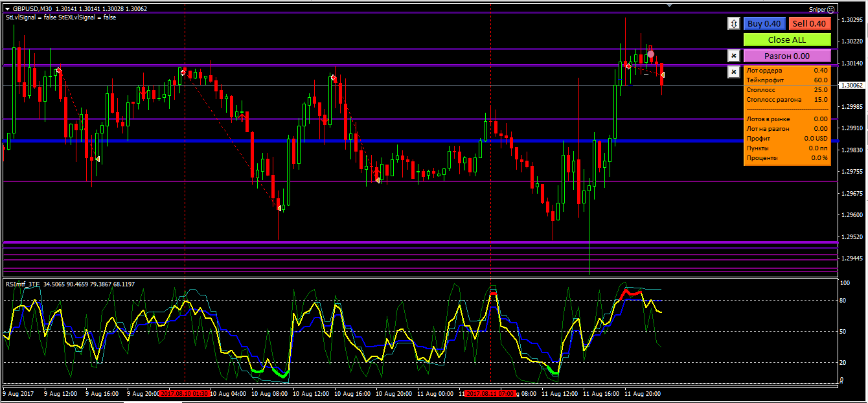Select the Профит 0.0 USD row

point(787,138)
